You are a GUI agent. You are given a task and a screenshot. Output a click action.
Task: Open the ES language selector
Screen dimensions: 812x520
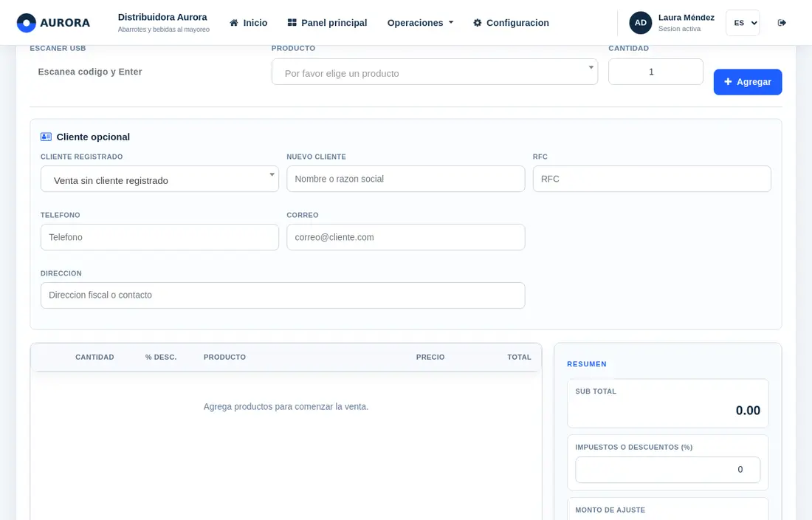tap(743, 23)
